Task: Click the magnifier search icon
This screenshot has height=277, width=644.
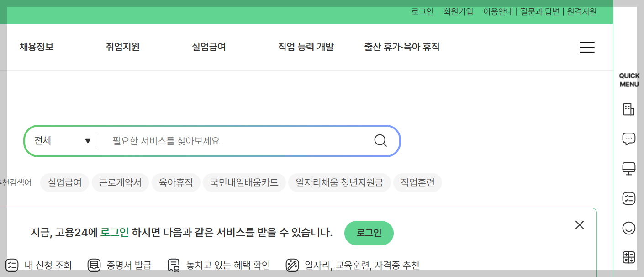Action: (x=380, y=140)
